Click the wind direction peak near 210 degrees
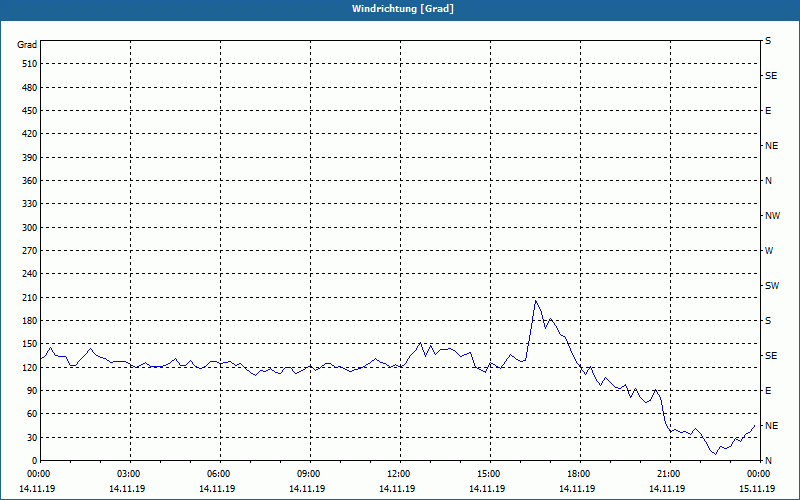The height and width of the screenshot is (500, 800). pyautogui.click(x=535, y=301)
